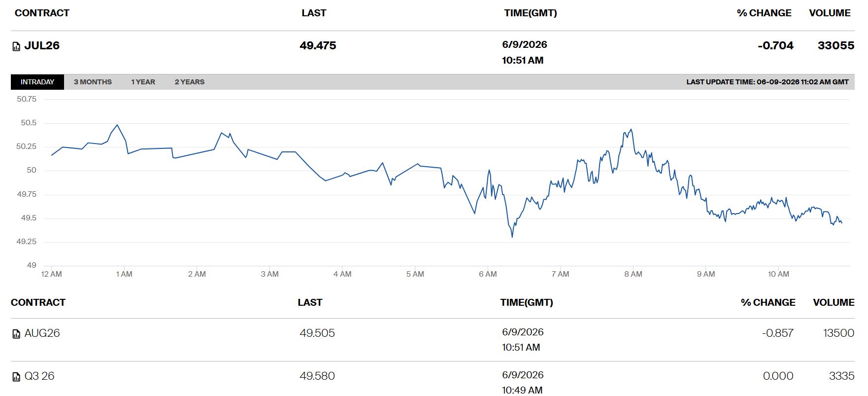Click the AUG26 percent change -0.857
The image size is (868, 396).
778,333
